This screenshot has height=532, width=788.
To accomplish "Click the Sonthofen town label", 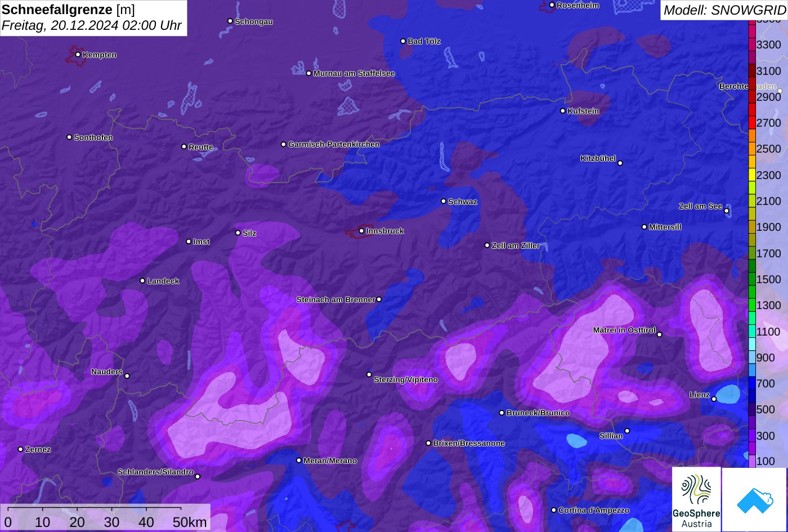I will pyautogui.click(x=93, y=137).
